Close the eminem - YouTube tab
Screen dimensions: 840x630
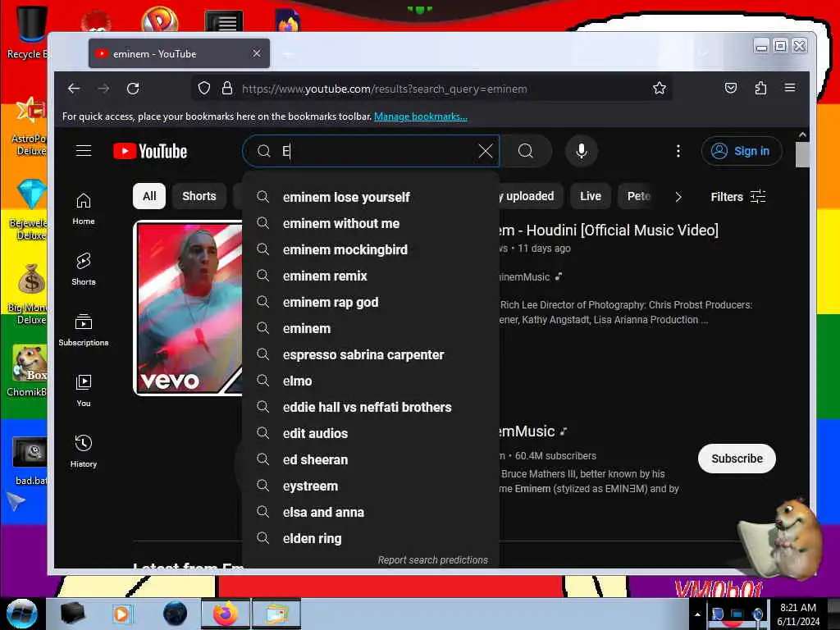(x=257, y=53)
